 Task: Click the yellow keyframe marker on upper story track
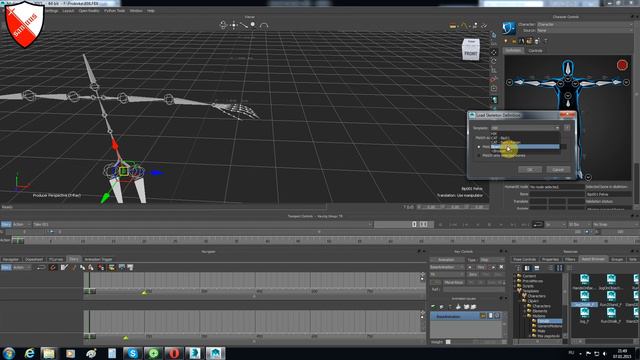pyautogui.click(x=144, y=292)
